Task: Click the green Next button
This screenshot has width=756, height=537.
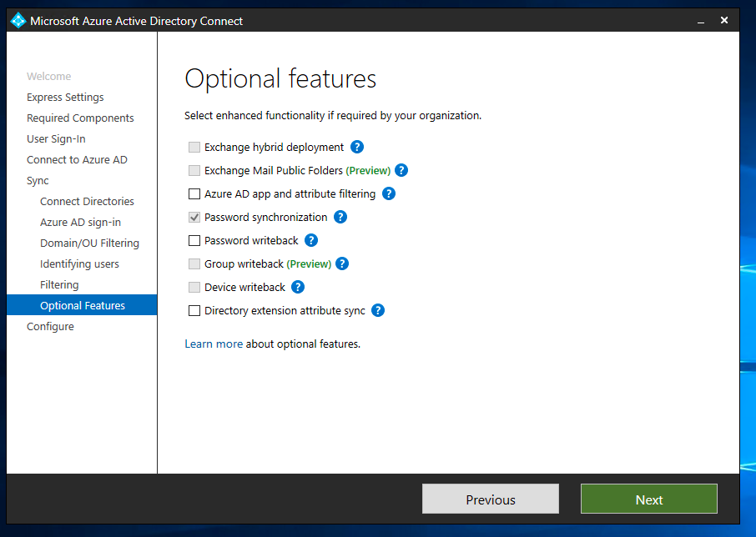Action: pos(649,499)
